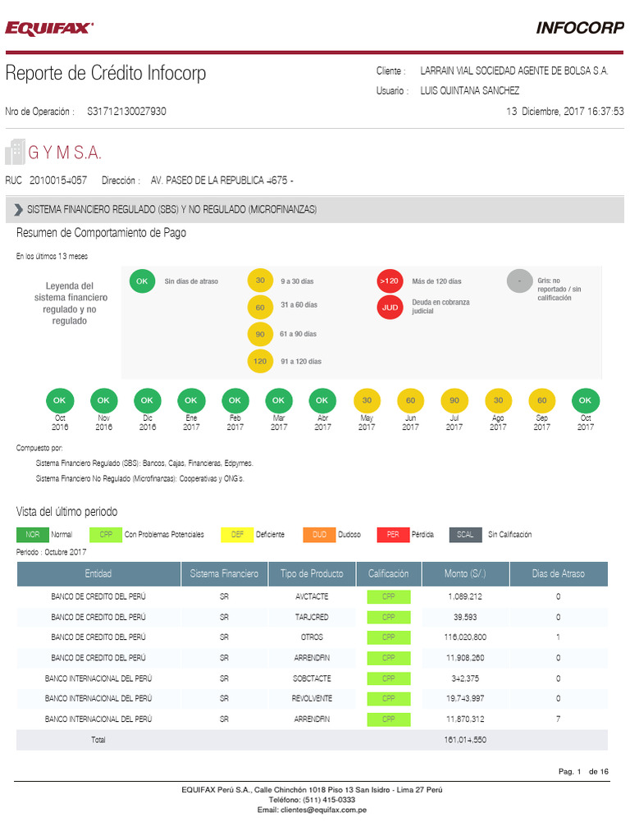Screen dimensions: 630x840
Task: Select the Jul 2017 status circle showing 90
Action: point(454,400)
